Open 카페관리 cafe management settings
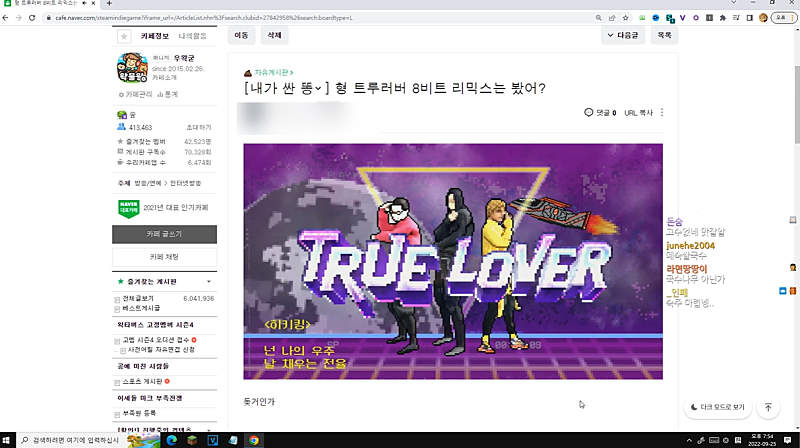800x448 pixels. tap(136, 94)
